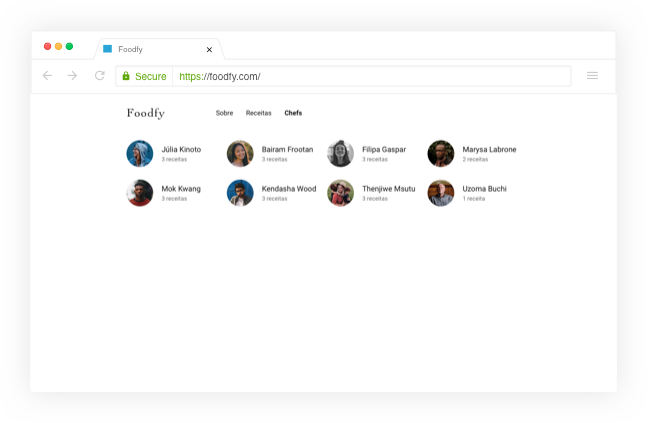Close the Foodfy browser tab
This screenshot has height=423, width=648.
[x=209, y=49]
